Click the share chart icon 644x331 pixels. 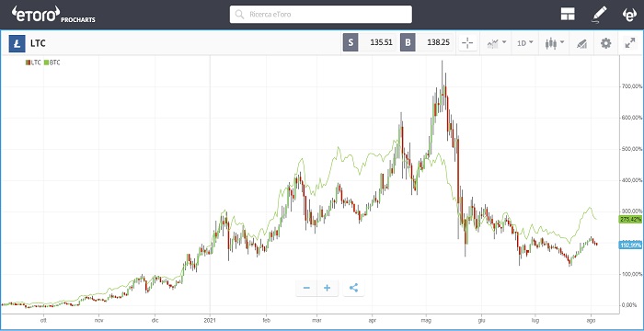coord(353,288)
